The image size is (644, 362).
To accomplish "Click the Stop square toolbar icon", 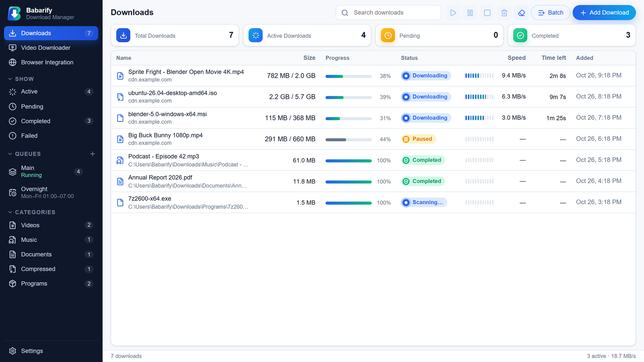I will [x=487, y=13].
